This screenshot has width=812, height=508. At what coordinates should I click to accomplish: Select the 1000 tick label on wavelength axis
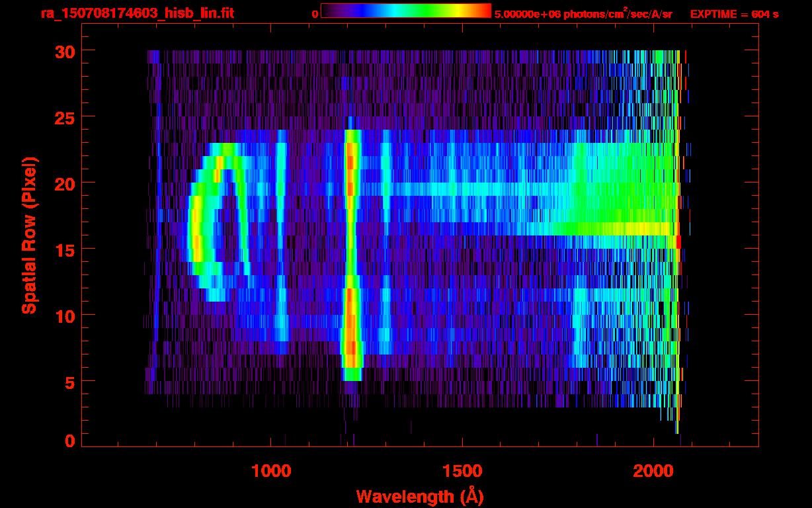271,471
